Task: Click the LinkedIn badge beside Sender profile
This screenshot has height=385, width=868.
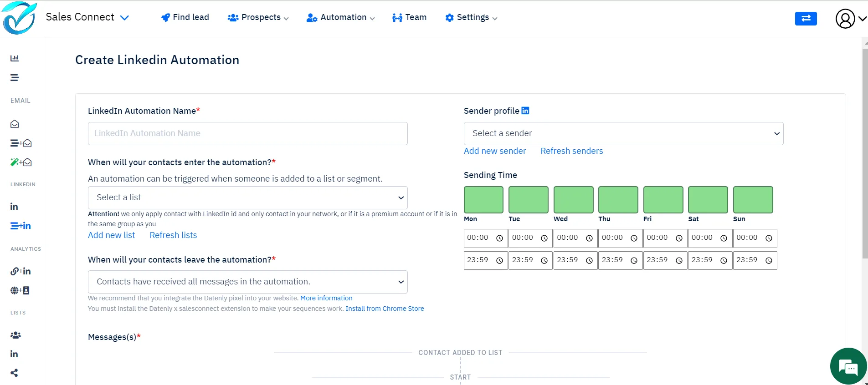Action: point(525,111)
